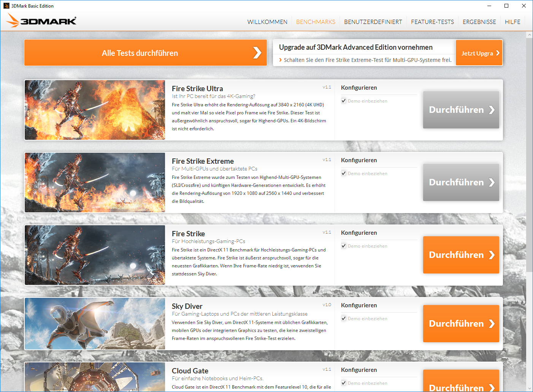Image resolution: width=533 pixels, height=392 pixels.
Task: Toggle Demo einbeziehen for Cloud Gate
Action: tap(344, 383)
